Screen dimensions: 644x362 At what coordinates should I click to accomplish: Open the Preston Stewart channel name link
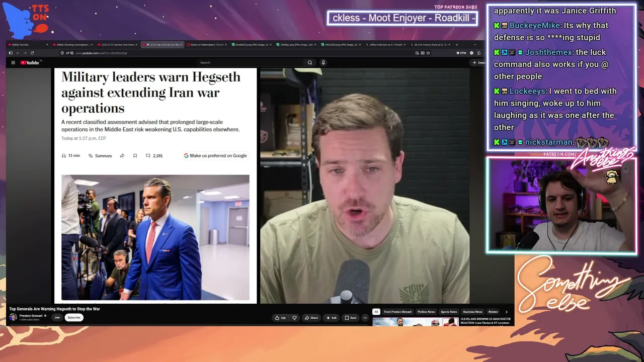click(31, 316)
